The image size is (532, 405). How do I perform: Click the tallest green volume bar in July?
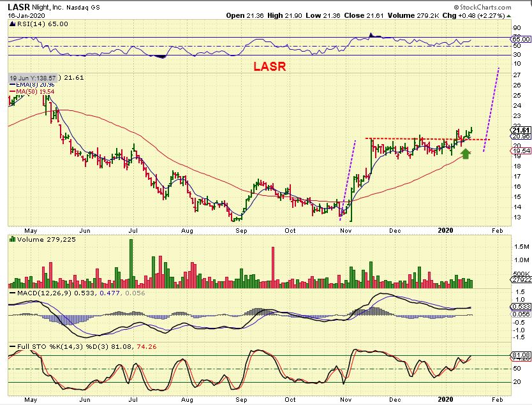coord(131,263)
